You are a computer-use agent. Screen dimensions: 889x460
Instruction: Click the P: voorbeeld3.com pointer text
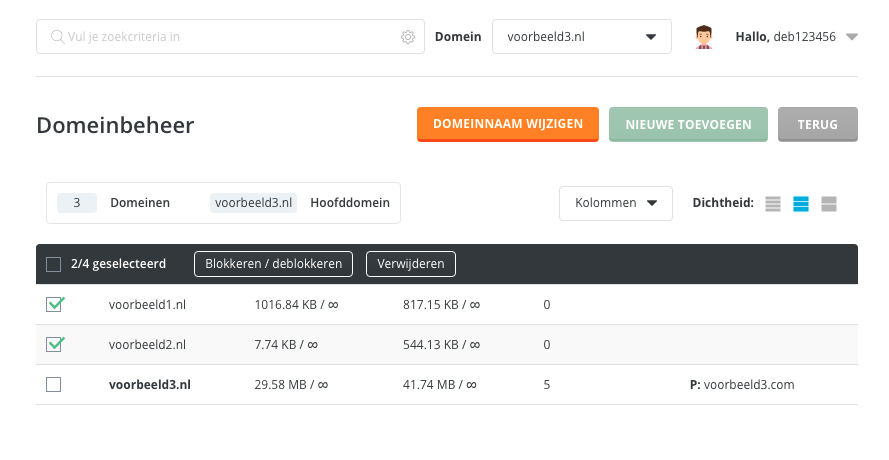click(742, 385)
